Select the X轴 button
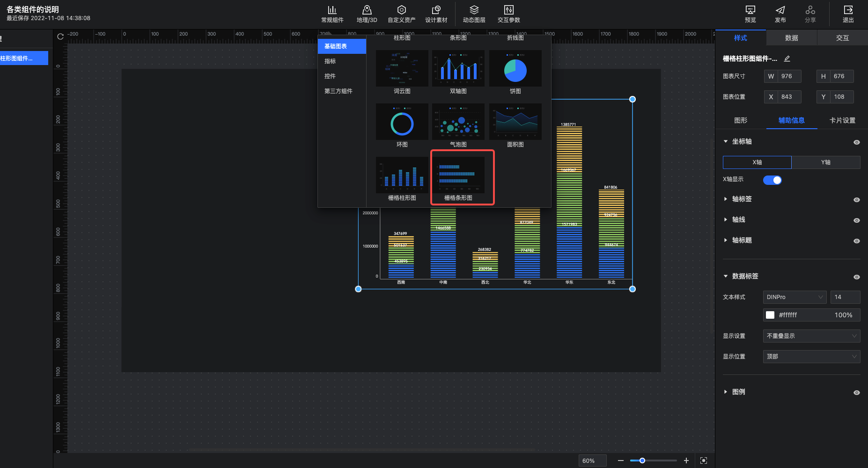868x468 pixels. coord(757,162)
